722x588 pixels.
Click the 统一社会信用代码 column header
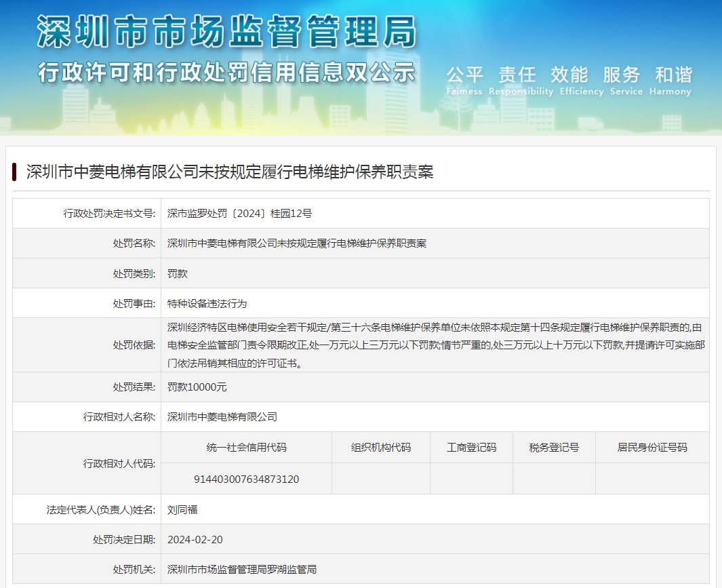(x=246, y=448)
